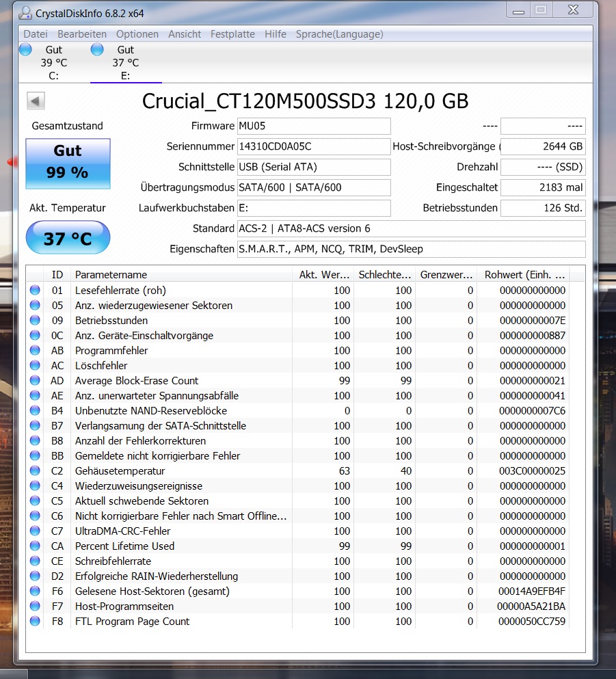Open the Optionen menu
Screen dimensions: 616x679
tap(137, 34)
